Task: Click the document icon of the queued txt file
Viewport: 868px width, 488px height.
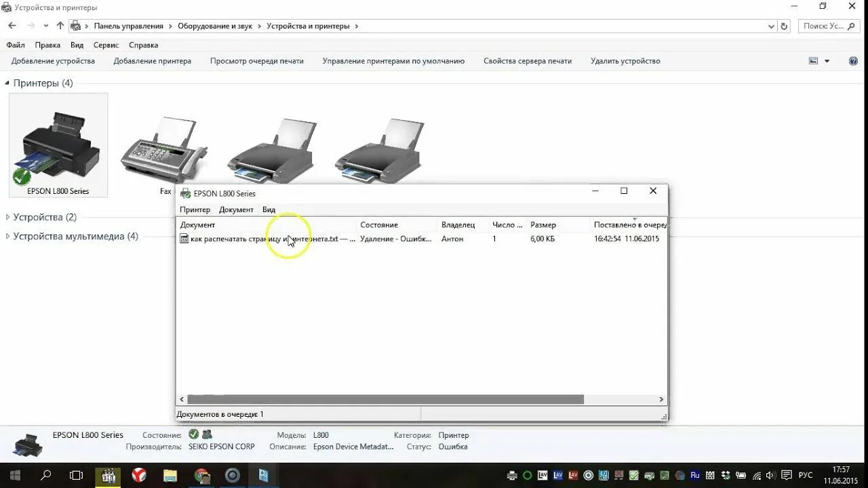Action: click(x=184, y=239)
